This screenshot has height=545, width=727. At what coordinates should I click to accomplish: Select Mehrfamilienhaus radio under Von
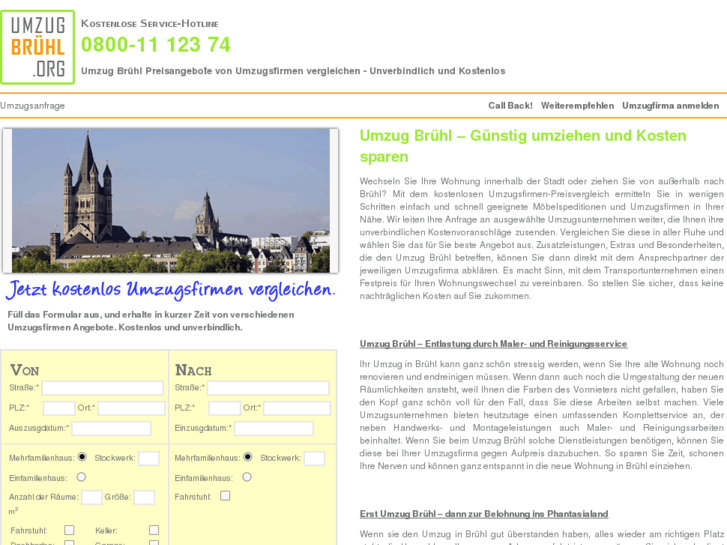point(82,457)
